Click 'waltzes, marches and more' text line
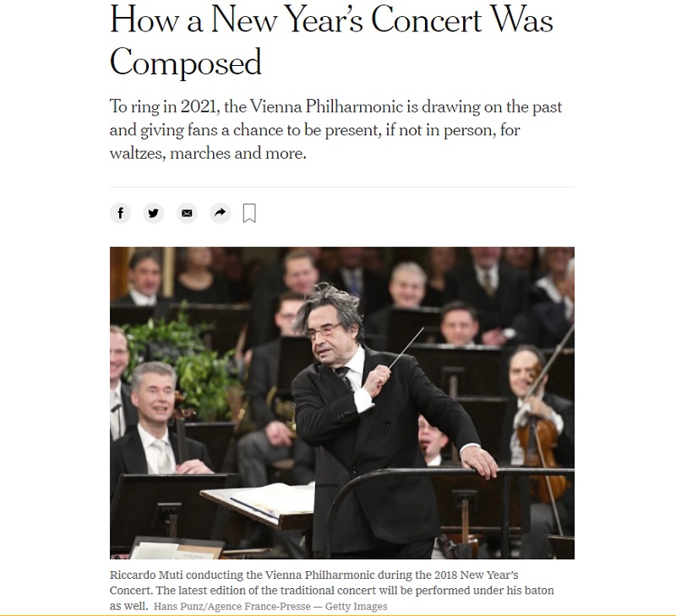This screenshot has width=676, height=616. (208, 153)
